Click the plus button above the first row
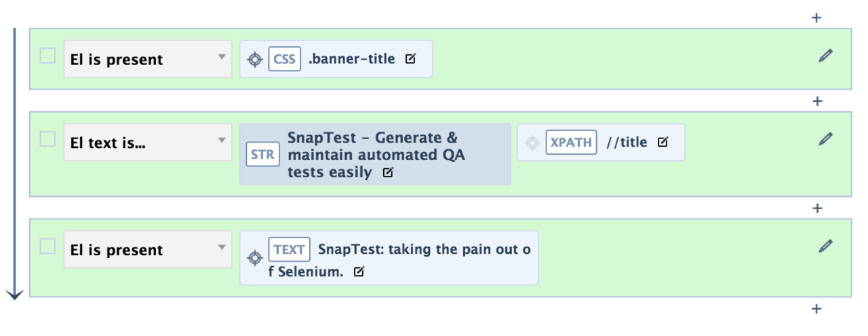Viewport: 868px width, 336px height. click(816, 18)
